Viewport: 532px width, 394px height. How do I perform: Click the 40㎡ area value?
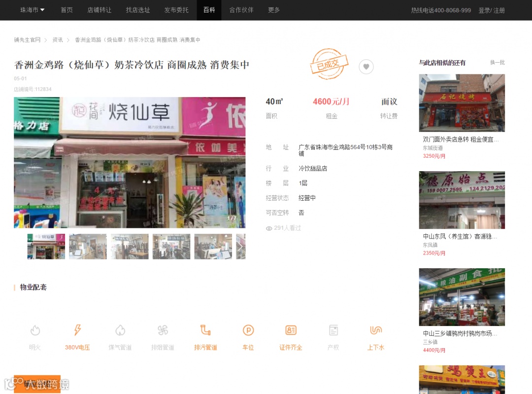coord(274,102)
